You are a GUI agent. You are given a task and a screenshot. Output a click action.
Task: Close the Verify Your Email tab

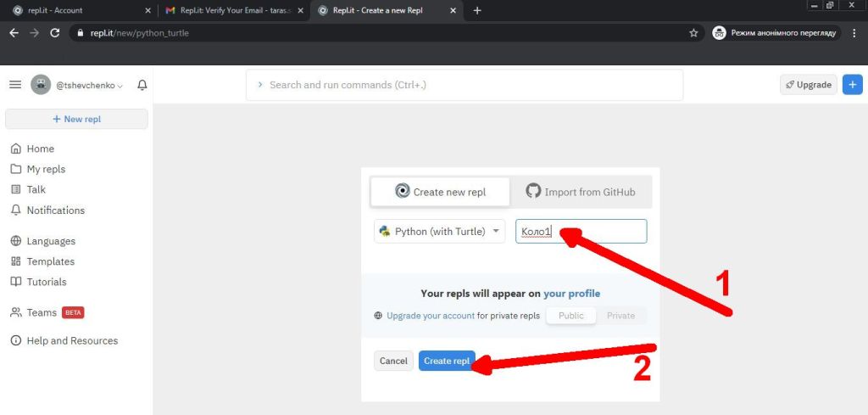[301, 10]
